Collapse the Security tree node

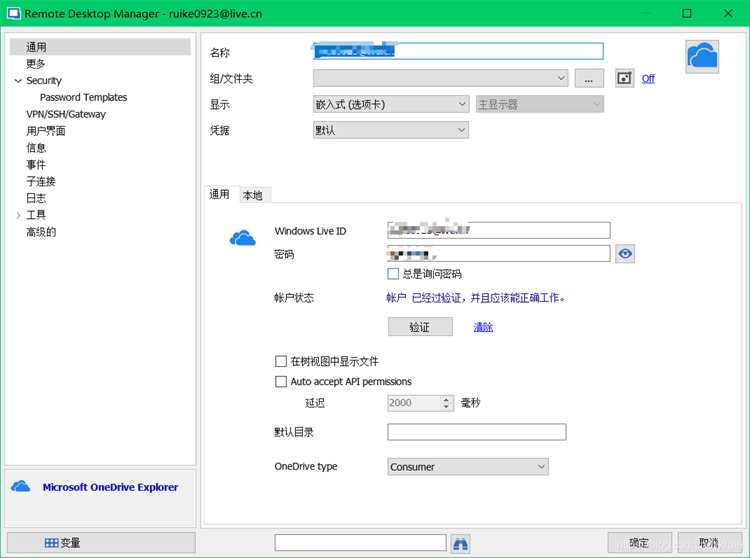click(18, 81)
